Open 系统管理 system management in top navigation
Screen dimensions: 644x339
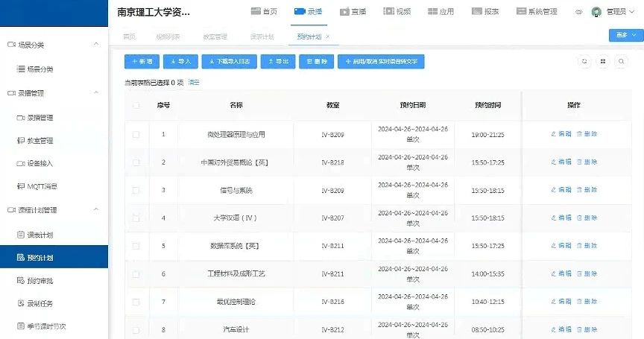click(536, 12)
